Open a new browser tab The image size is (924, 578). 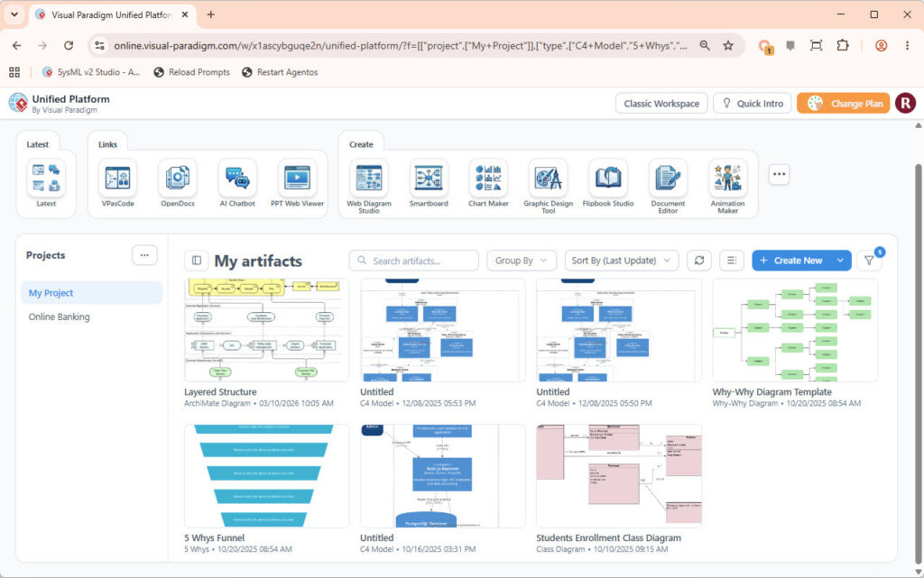tap(211, 14)
